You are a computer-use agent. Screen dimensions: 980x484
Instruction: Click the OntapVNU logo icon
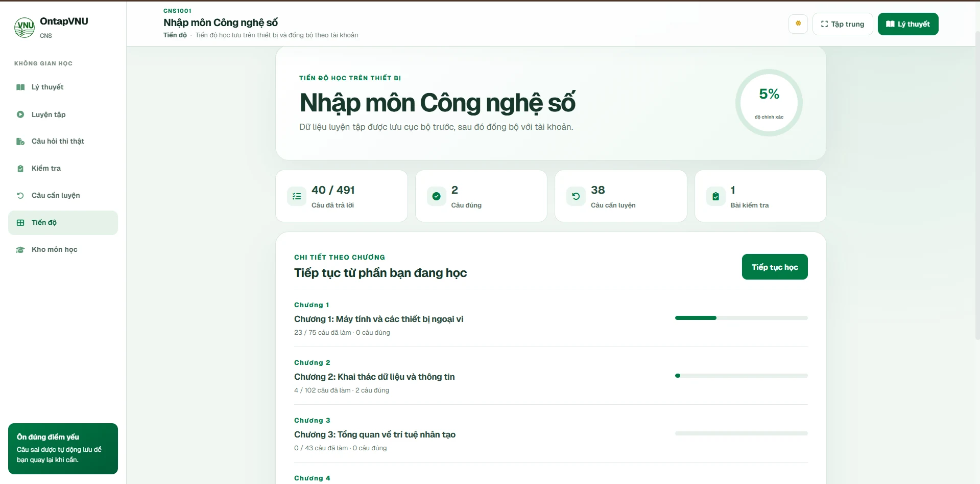(25, 28)
